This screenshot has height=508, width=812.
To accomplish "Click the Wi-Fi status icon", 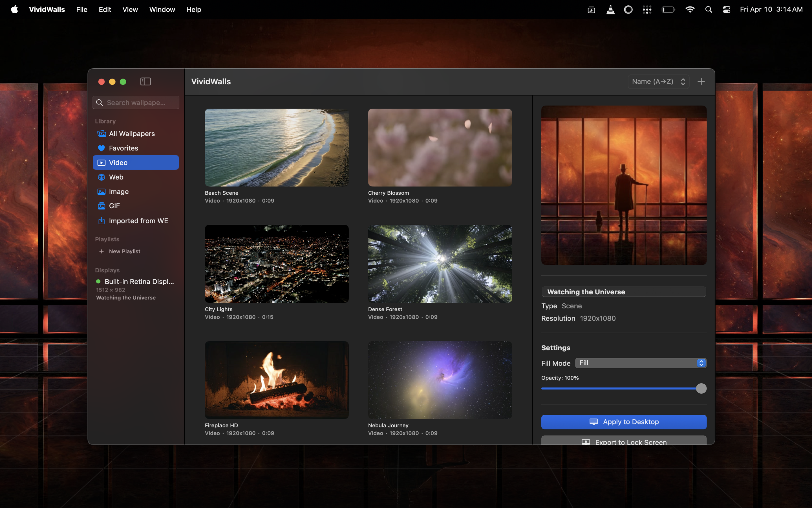I will 690,9.
